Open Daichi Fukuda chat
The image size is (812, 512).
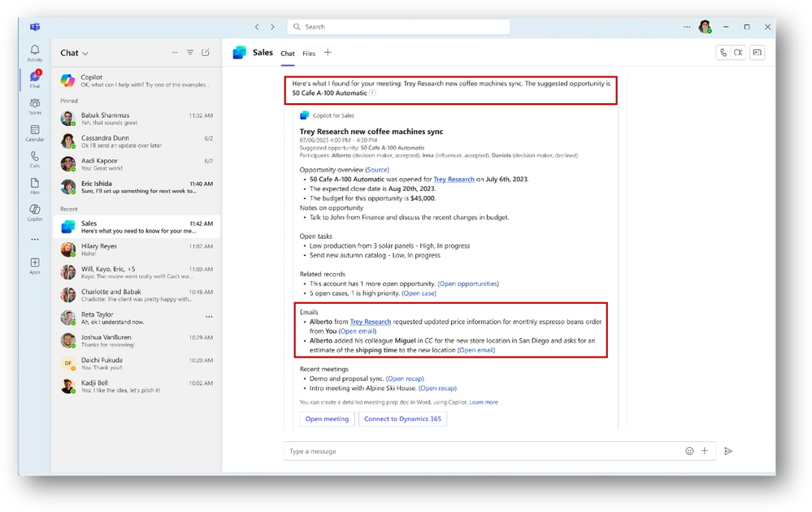point(137,363)
